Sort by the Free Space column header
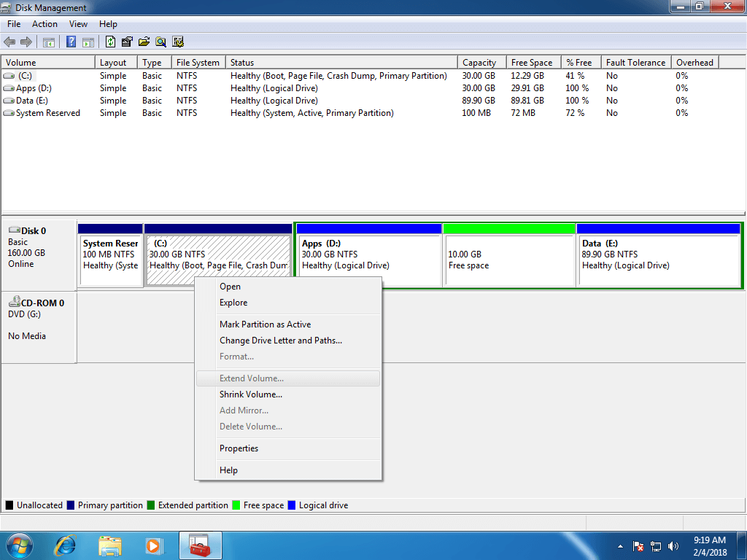 pos(533,63)
